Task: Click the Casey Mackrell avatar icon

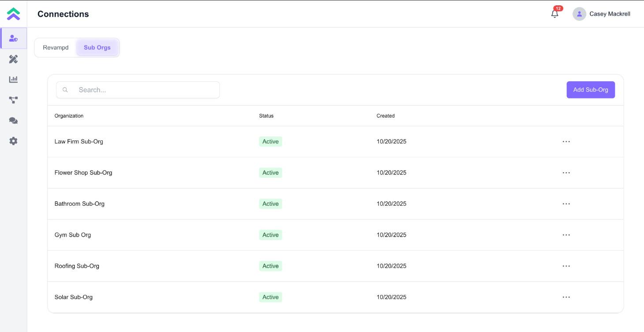Action: pyautogui.click(x=579, y=14)
